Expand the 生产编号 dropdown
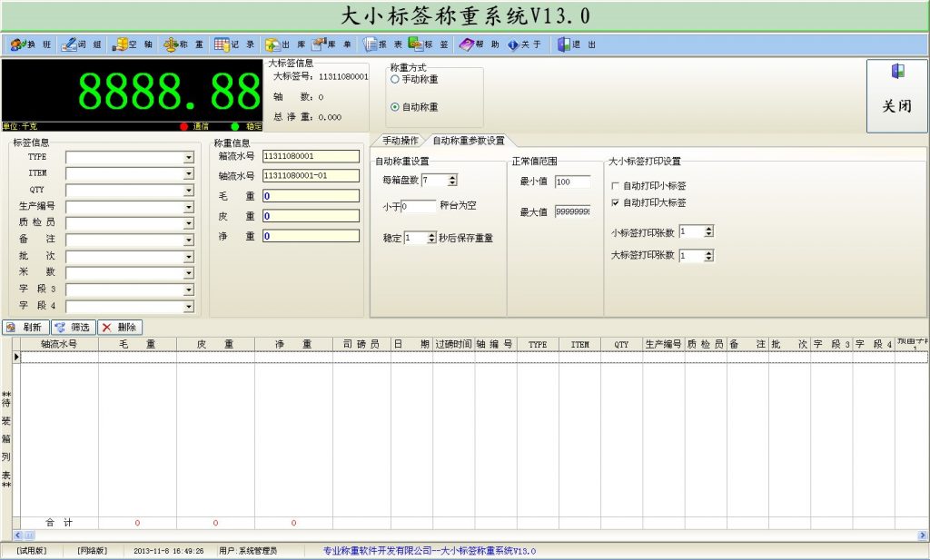The width and height of the screenshot is (930, 560). click(188, 207)
